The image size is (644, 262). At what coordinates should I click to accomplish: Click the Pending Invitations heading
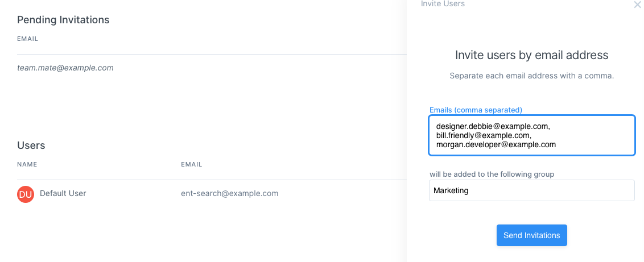pos(63,20)
